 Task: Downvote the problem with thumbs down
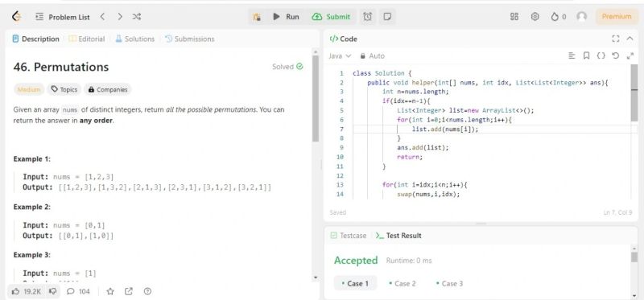(52, 291)
